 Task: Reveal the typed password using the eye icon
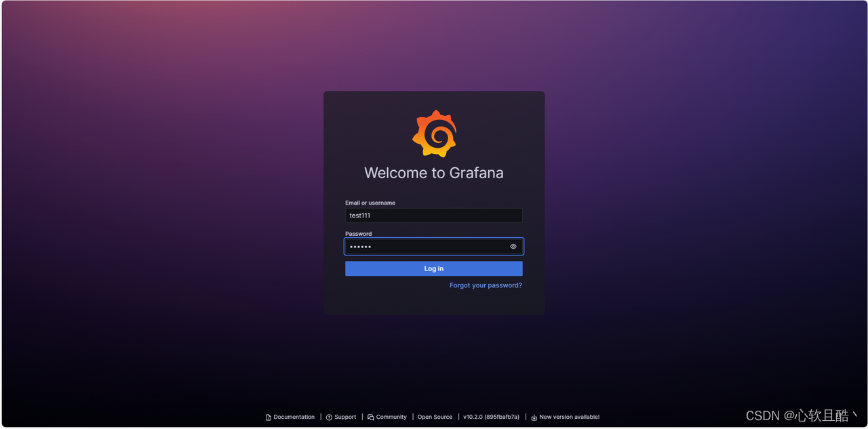click(x=513, y=246)
